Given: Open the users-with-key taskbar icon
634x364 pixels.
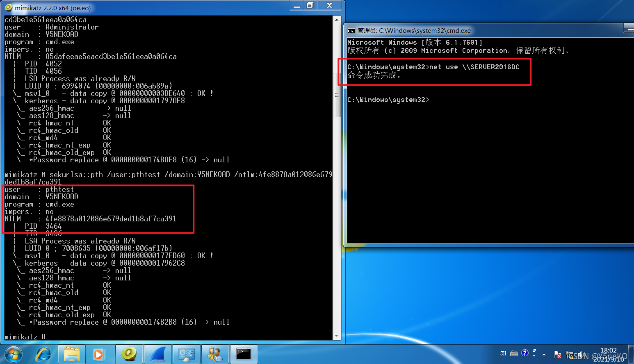Looking at the screenshot, I should pos(215,354).
